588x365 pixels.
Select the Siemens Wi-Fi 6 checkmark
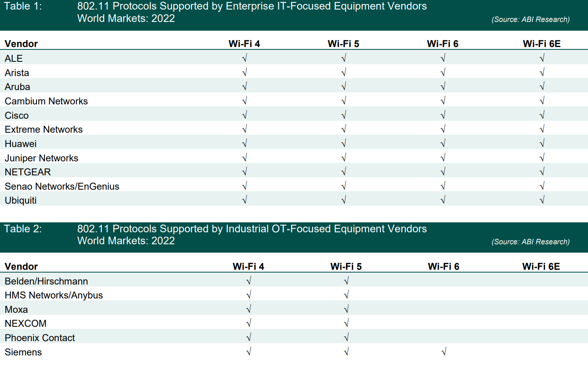443,351
